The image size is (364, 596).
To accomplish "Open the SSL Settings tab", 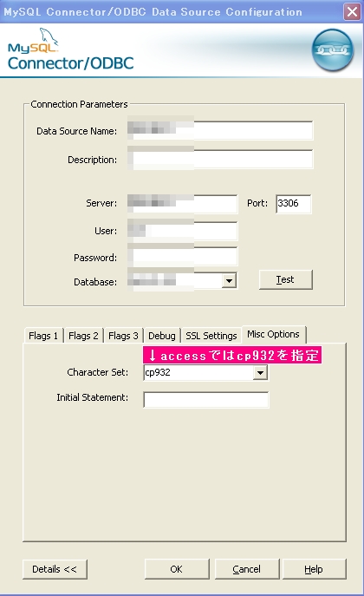I will click(211, 336).
